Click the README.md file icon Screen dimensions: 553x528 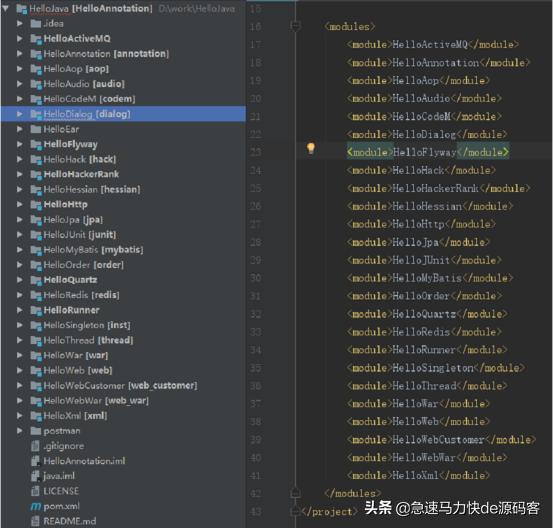[35, 521]
